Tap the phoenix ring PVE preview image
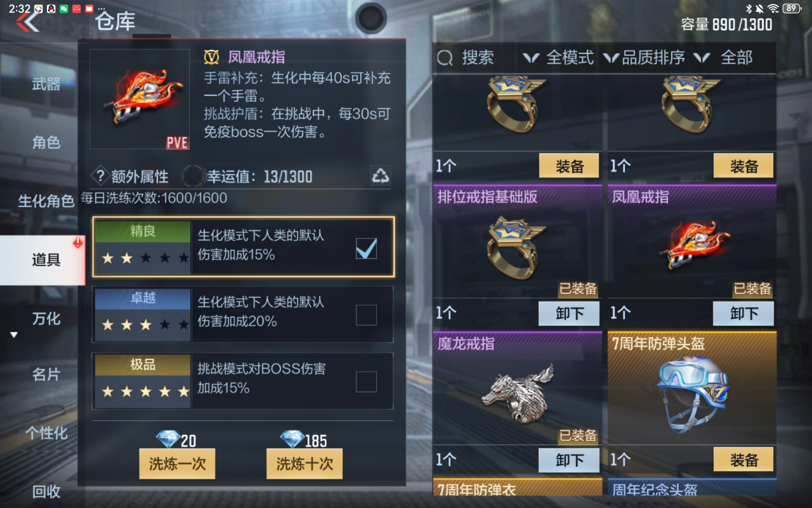 [140, 99]
